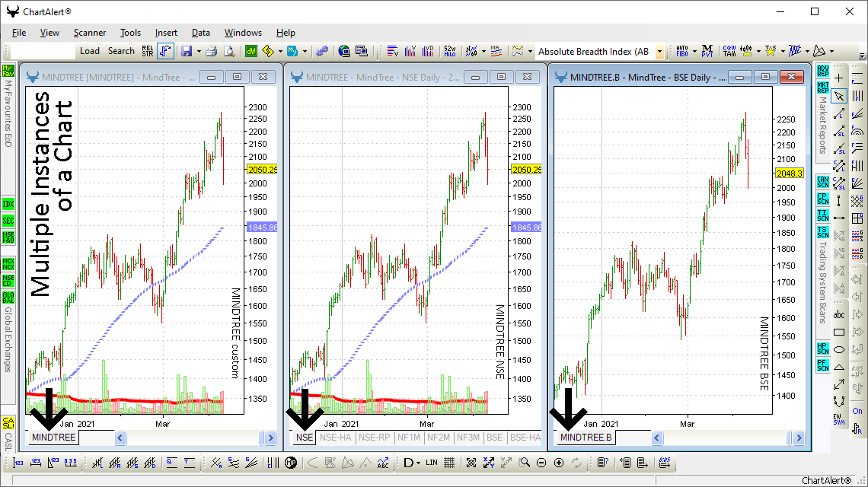This screenshot has height=487, width=868.
Task: Click the MA moving averages icon
Action: point(496,51)
